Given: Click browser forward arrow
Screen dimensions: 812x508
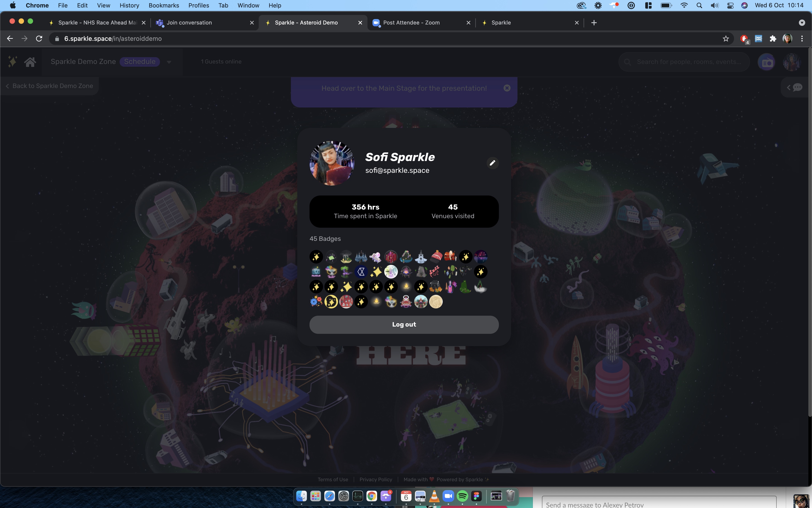Looking at the screenshot, I should pyautogui.click(x=24, y=39).
